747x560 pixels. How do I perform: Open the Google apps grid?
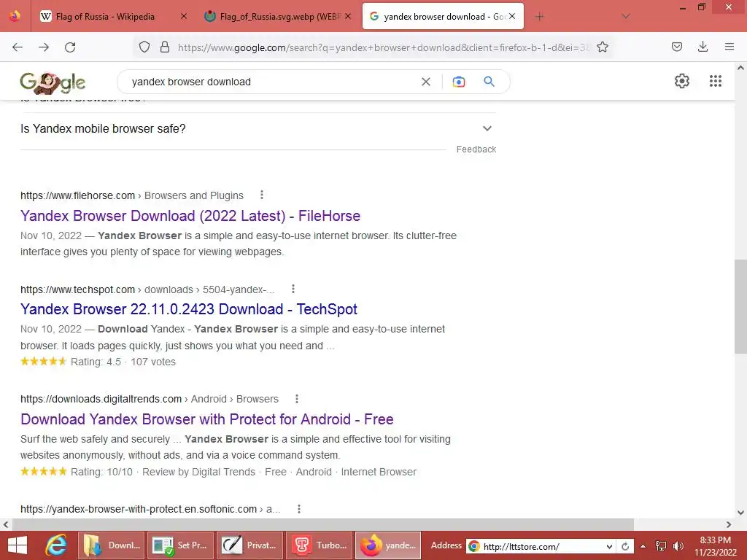click(x=716, y=81)
